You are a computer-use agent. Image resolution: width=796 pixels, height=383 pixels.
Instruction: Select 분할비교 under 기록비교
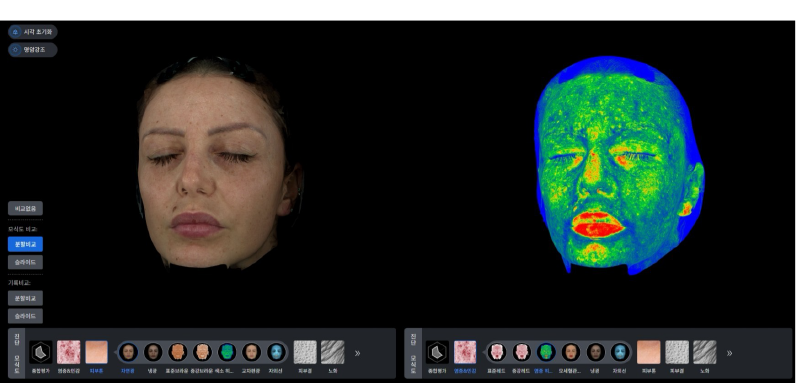tap(25, 298)
